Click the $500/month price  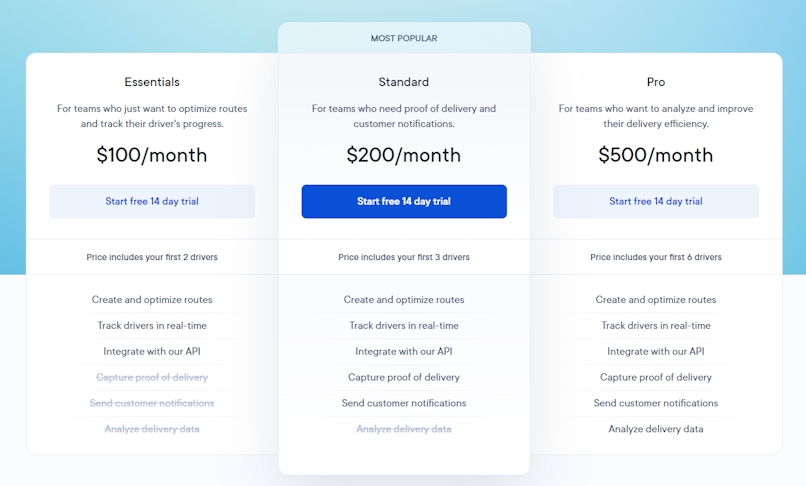coord(656,155)
